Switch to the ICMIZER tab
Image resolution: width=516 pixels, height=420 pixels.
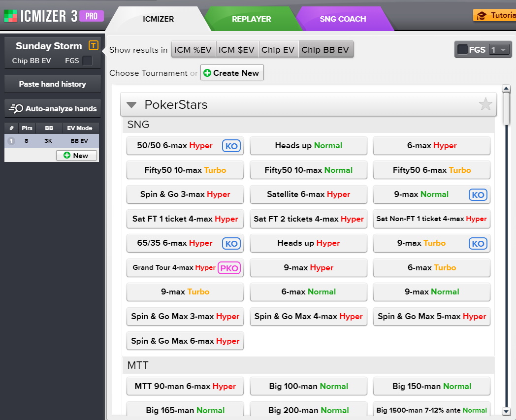point(158,19)
